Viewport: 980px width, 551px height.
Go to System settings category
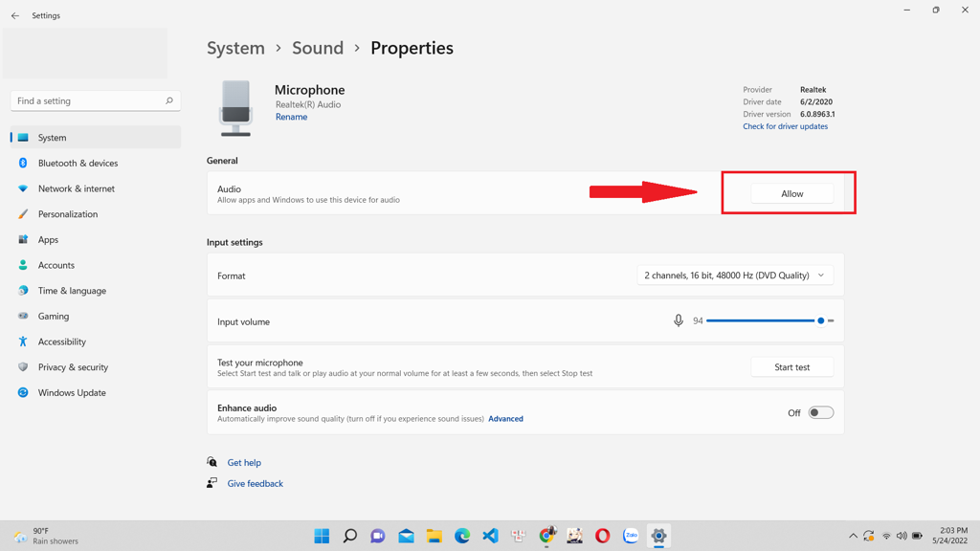point(96,138)
